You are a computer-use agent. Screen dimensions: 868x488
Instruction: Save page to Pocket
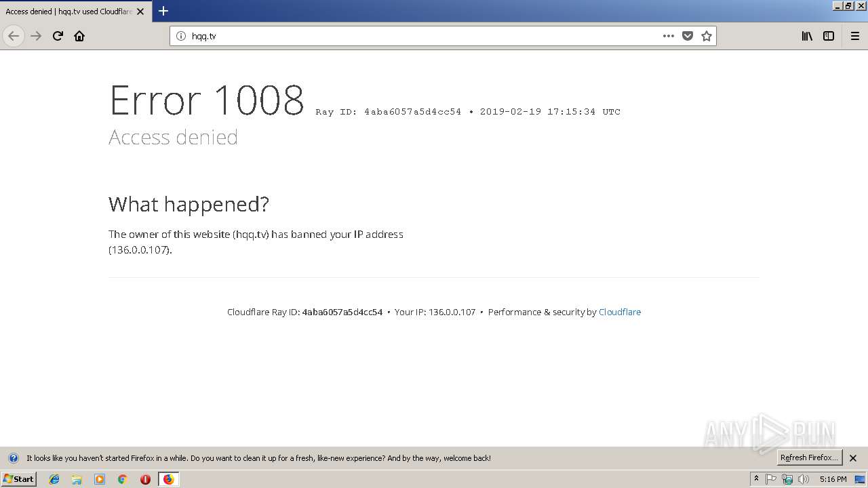688,36
